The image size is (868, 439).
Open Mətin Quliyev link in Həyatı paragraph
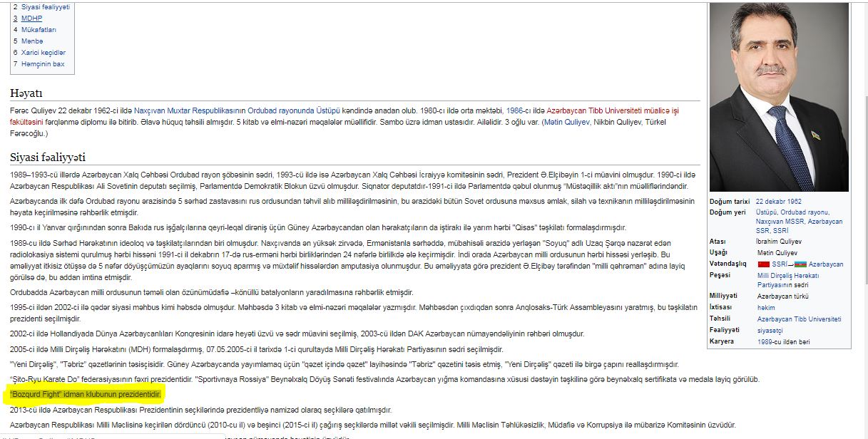[567, 122]
